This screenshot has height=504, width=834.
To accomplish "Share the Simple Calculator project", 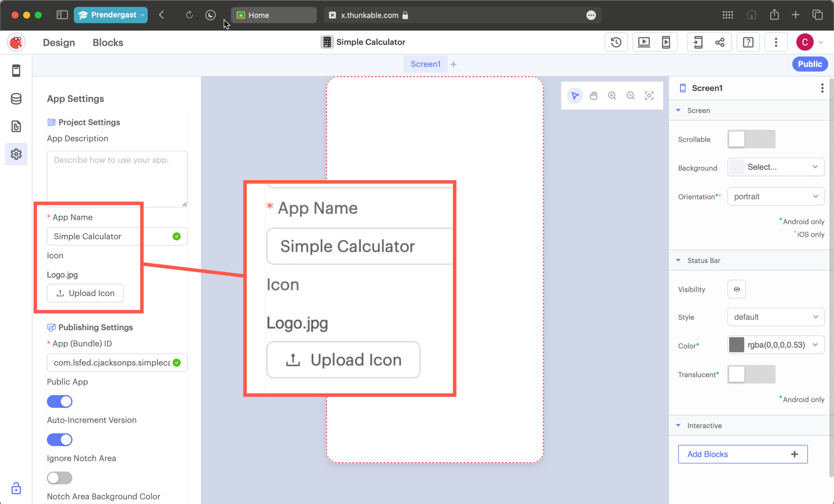I will (x=720, y=42).
